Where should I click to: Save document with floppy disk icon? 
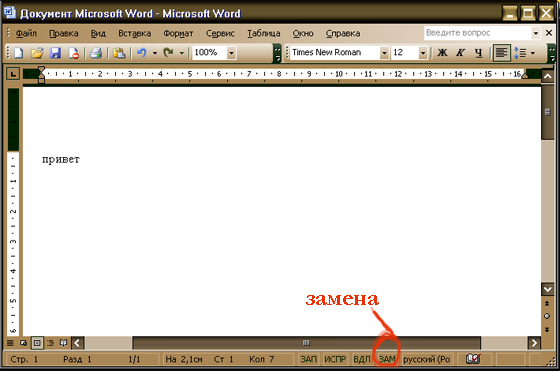coord(55,53)
